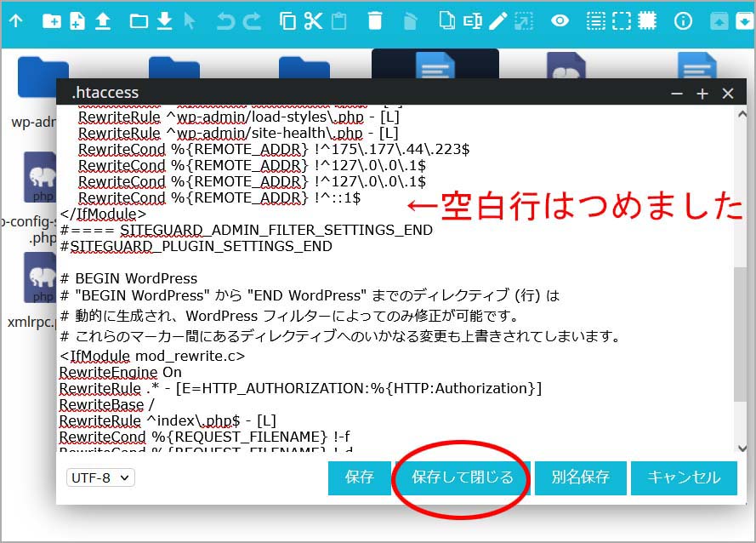This screenshot has width=756, height=543.
Task: Click the editor scrollbar up arrow
Action: coord(742,115)
